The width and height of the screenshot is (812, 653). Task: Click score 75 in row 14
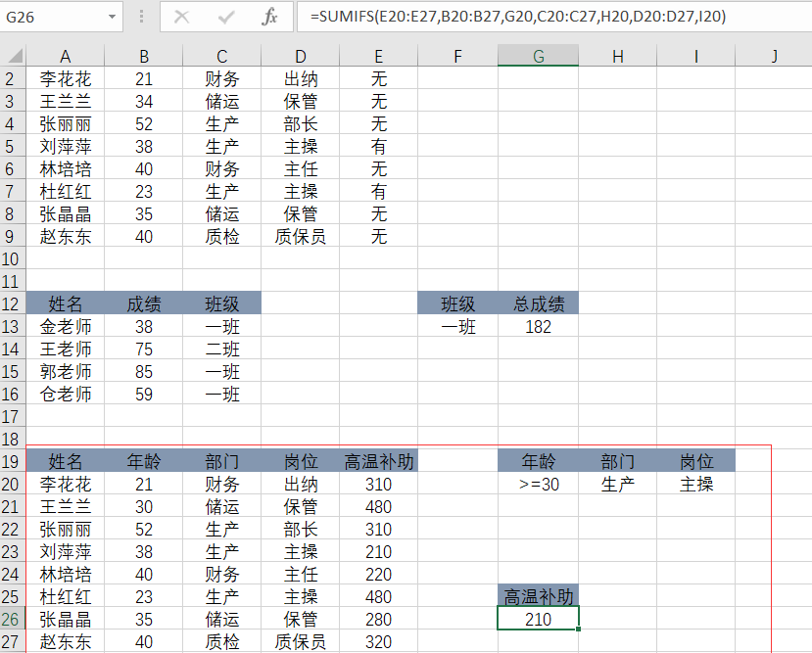pos(144,350)
